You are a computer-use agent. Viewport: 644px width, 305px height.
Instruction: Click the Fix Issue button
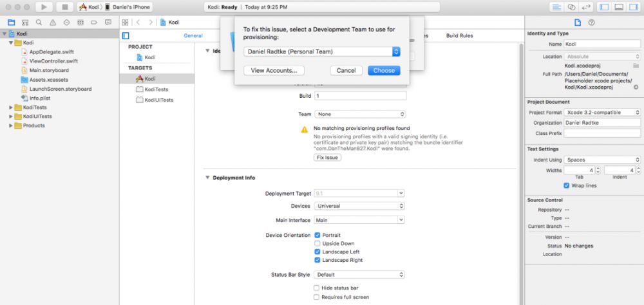coord(327,158)
